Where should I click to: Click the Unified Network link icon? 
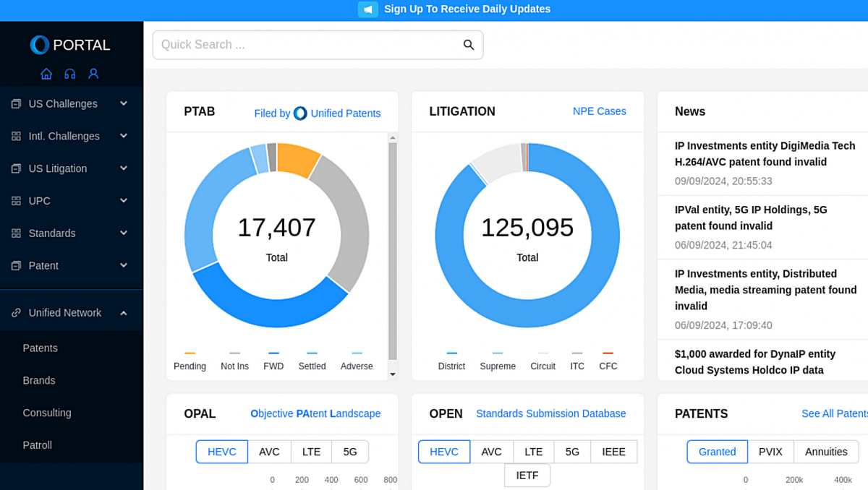point(16,313)
